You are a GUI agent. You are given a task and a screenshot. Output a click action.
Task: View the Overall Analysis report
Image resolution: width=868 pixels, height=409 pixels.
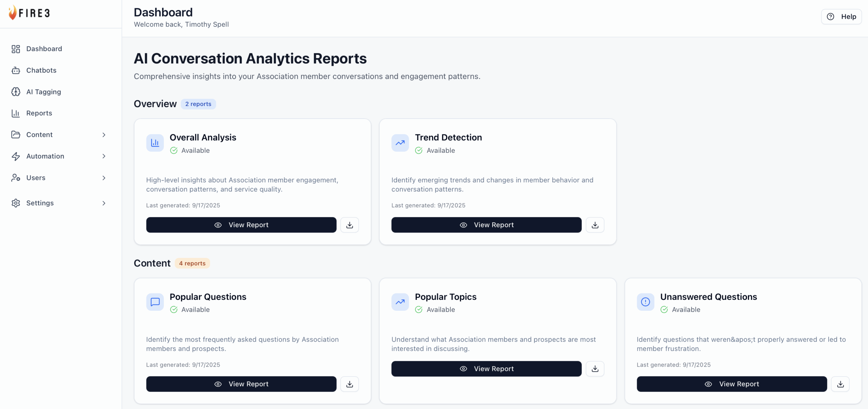[x=241, y=225]
